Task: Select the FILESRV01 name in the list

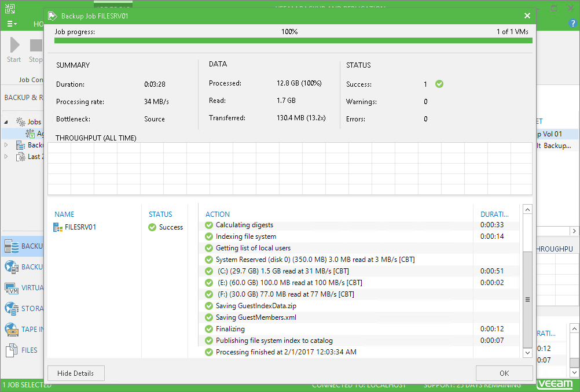Action: point(80,227)
